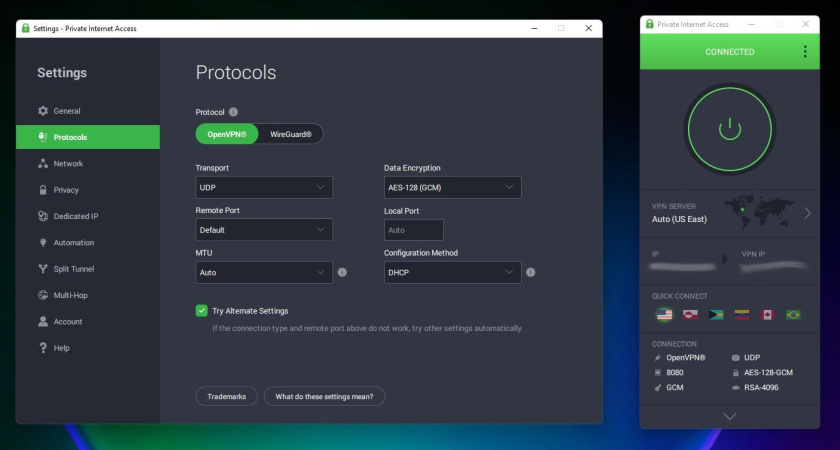Quick connect to the Brazil flag

coord(793,314)
